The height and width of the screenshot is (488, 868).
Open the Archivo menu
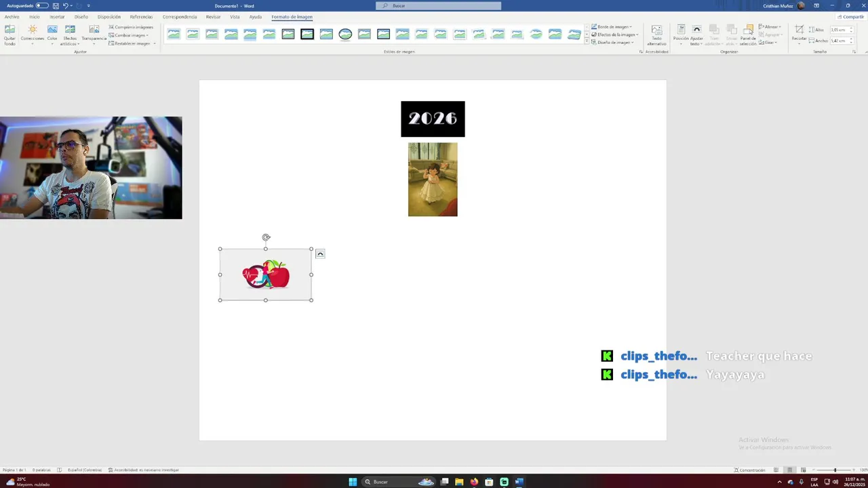pos(12,17)
